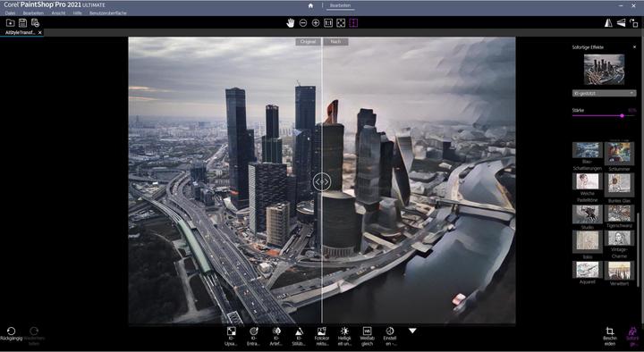Screen dimensions: 644x352
Task: Zoom out with the minus magnifier icon
Action: click(303, 23)
